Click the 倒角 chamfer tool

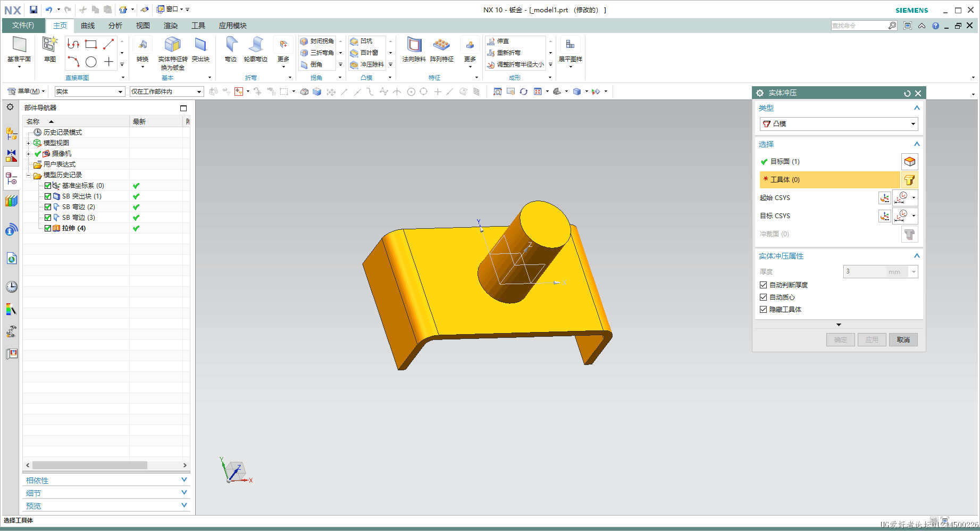(312, 64)
